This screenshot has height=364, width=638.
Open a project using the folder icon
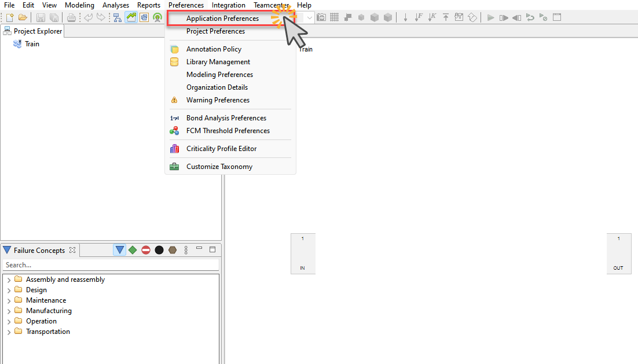pyautogui.click(x=23, y=17)
